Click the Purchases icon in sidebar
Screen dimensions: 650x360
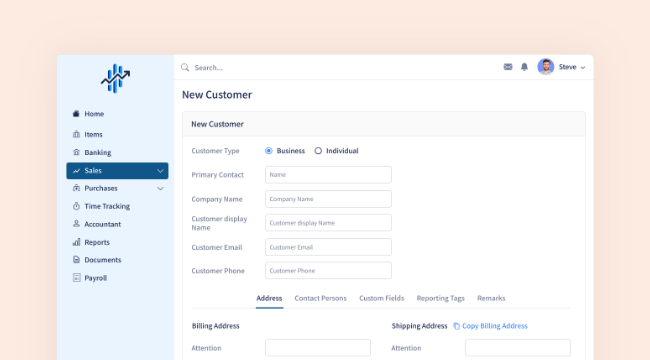(76, 188)
